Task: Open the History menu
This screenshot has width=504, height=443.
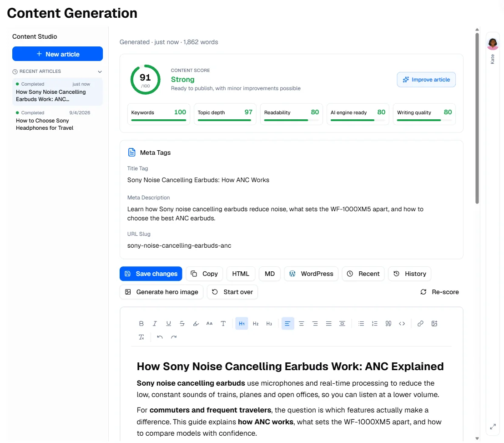Action: click(x=409, y=274)
